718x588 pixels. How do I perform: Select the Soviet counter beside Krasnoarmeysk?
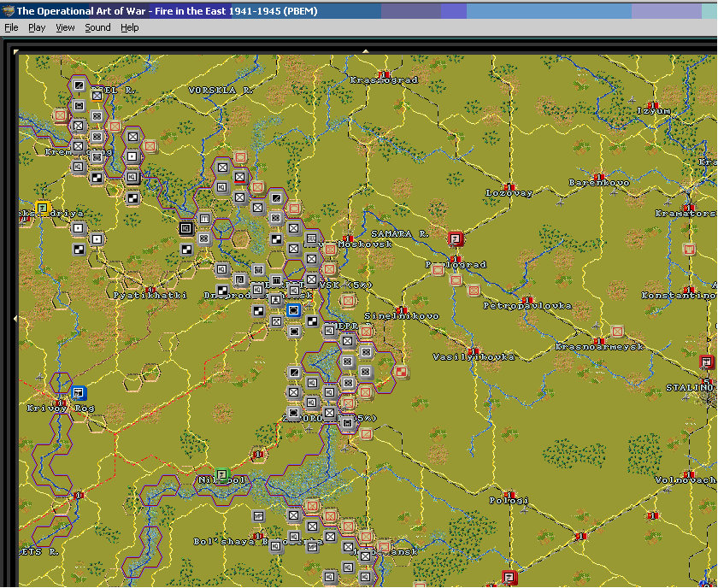[617, 331]
